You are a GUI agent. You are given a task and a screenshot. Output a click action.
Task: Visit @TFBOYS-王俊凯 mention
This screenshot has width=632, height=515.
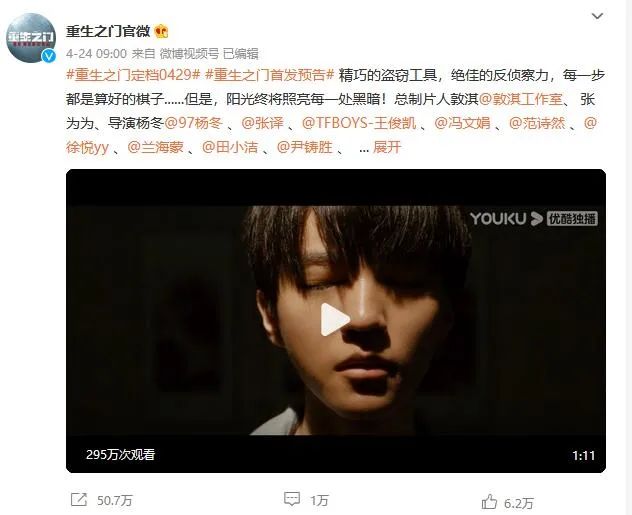359,123
